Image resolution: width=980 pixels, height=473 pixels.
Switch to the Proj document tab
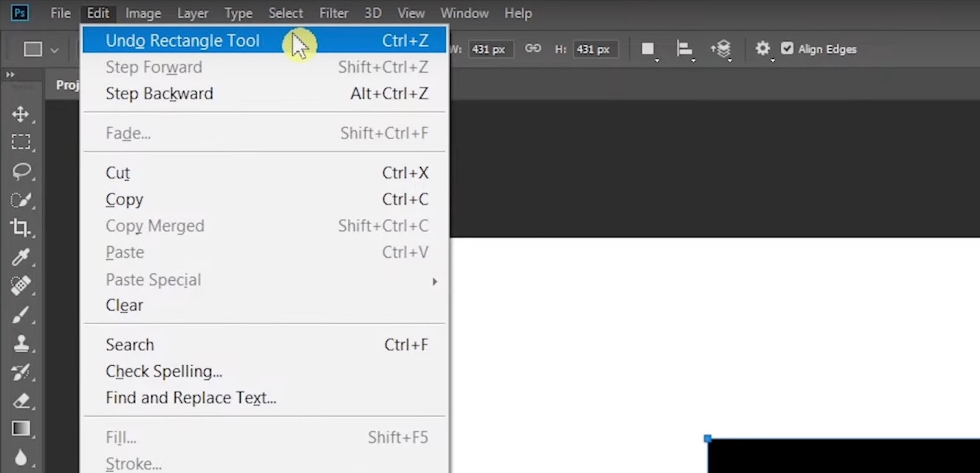67,85
